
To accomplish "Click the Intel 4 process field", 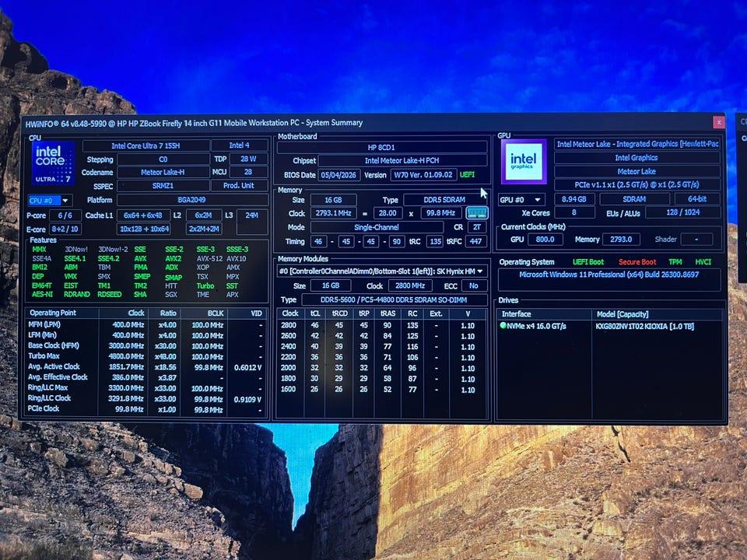I will pyautogui.click(x=239, y=145).
